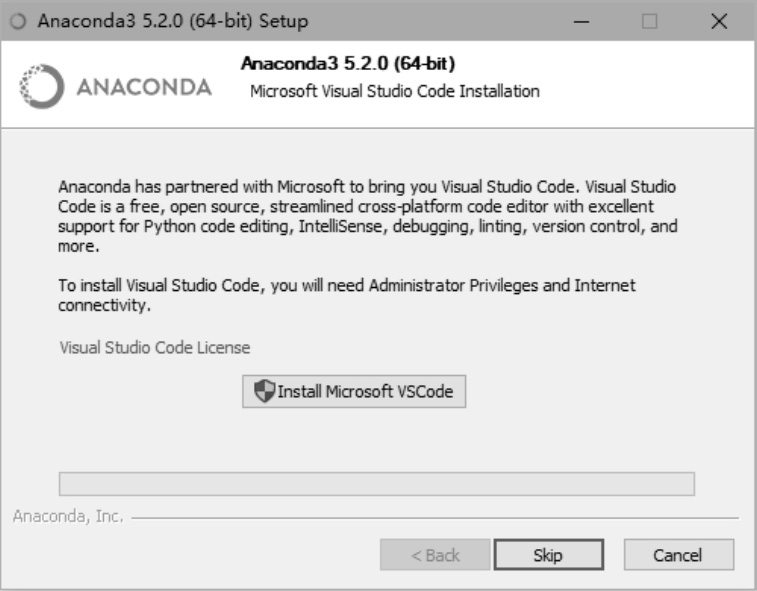
Task: Cancel the Anaconda setup
Action: coord(678,555)
